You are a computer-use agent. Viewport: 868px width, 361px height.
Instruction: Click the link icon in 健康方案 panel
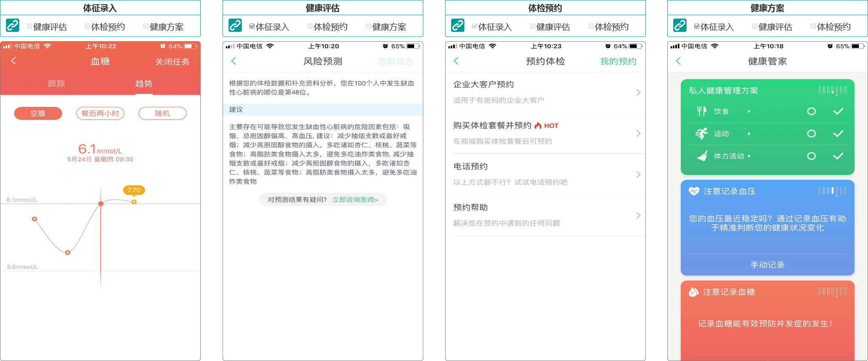coord(680,26)
